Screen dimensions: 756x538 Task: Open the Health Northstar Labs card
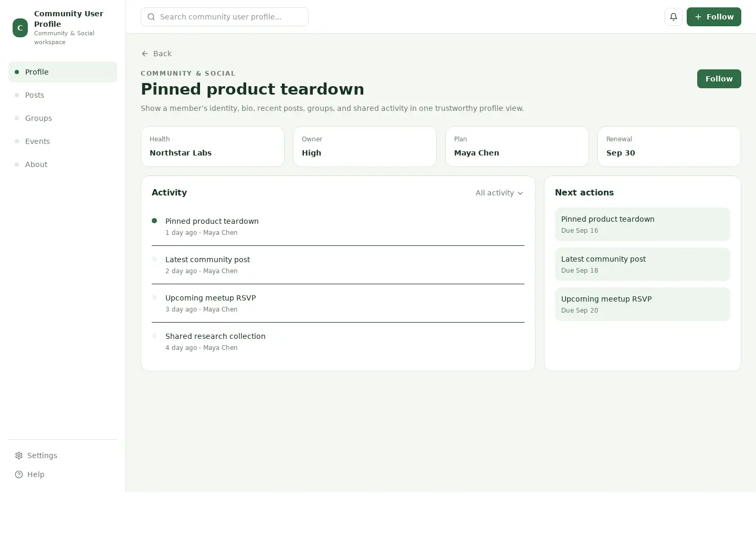213,147
